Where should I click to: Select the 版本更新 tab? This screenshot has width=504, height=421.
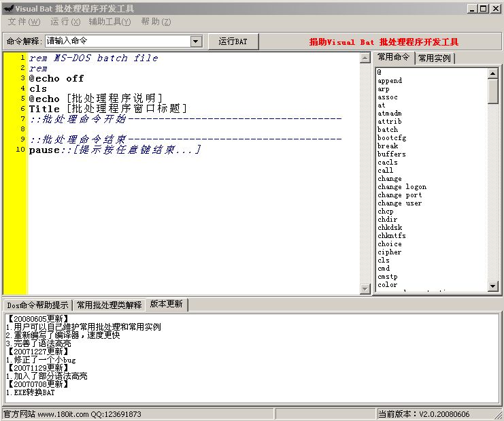click(167, 304)
